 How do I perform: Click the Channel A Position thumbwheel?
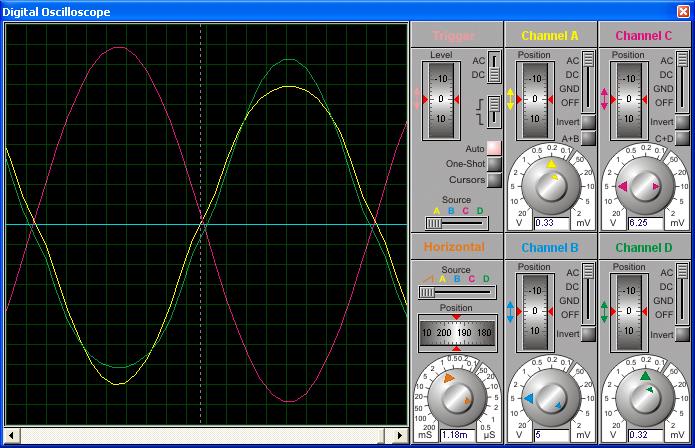535,100
